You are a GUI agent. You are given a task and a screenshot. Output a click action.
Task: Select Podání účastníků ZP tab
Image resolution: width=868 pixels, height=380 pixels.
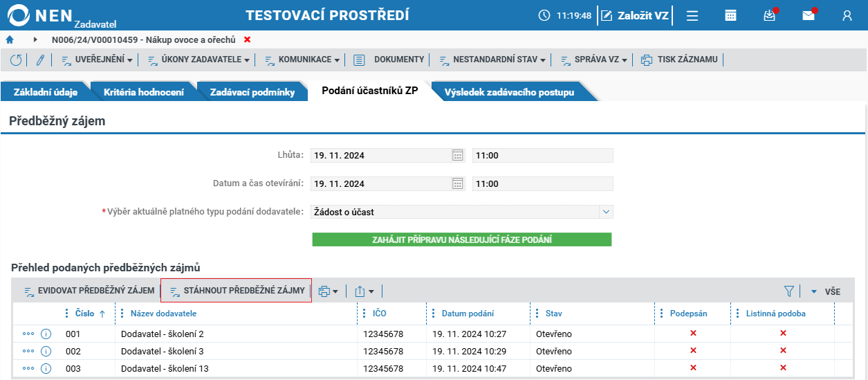pyautogui.click(x=370, y=91)
